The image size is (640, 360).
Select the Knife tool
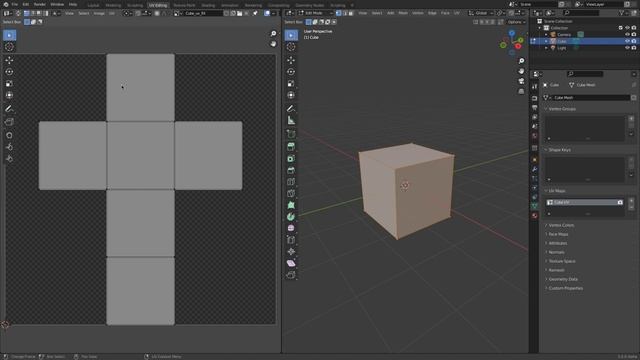coord(291,193)
